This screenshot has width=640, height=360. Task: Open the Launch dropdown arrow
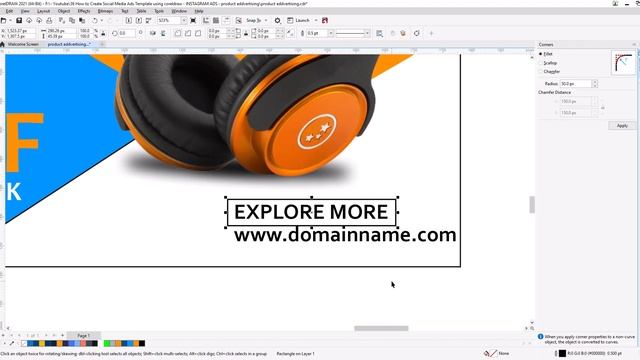(x=316, y=20)
